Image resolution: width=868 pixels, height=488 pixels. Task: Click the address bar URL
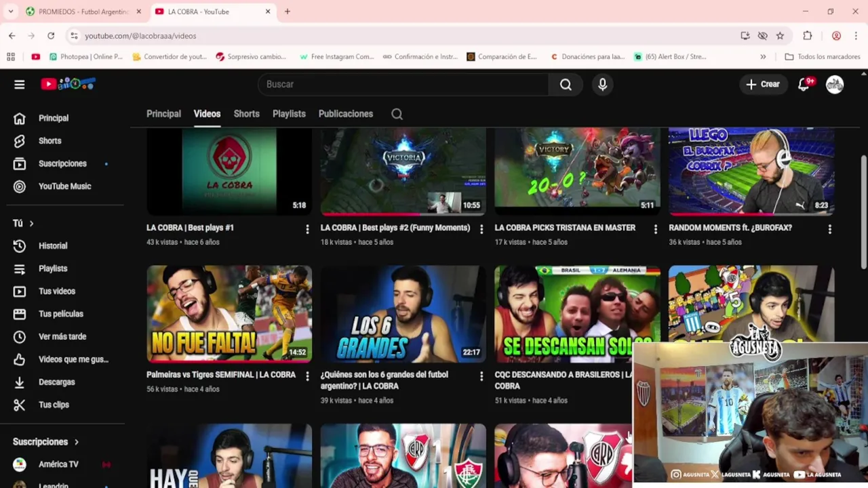tap(140, 36)
